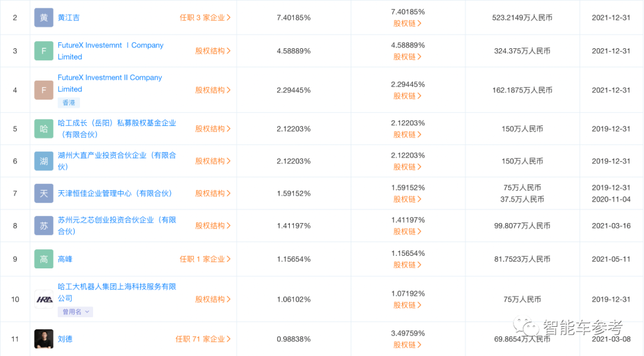Image resolution: width=644 pixels, height=356 pixels.
Task: Click 苏州元之芯 avatar icon
Action: coord(43,225)
